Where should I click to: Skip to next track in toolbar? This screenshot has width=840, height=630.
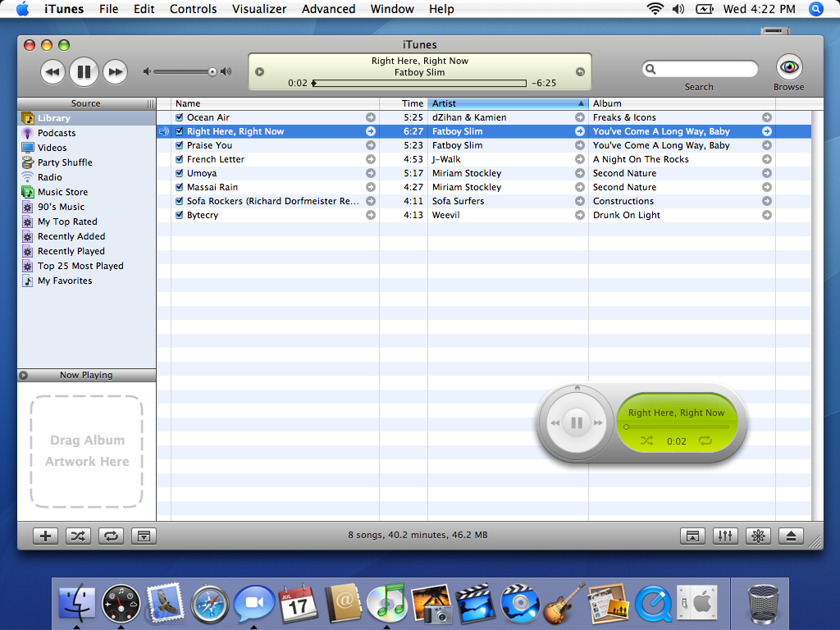(x=115, y=72)
